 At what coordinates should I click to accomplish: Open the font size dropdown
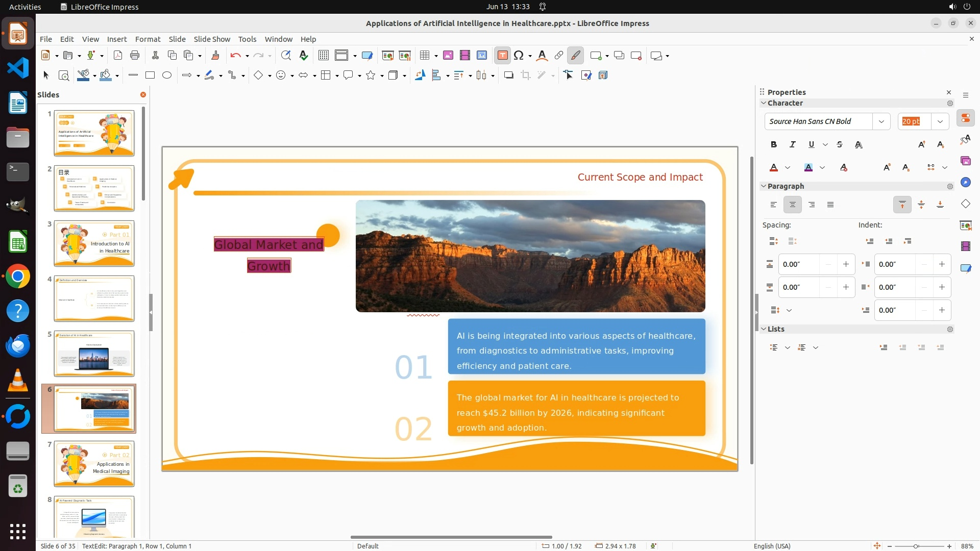tap(940, 121)
